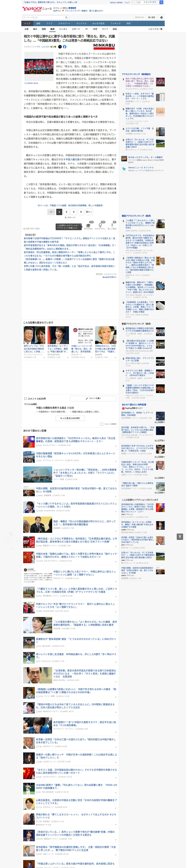Open the エキスパート navigation tab
This screenshot has width=186, height=868.
tap(64, 24)
